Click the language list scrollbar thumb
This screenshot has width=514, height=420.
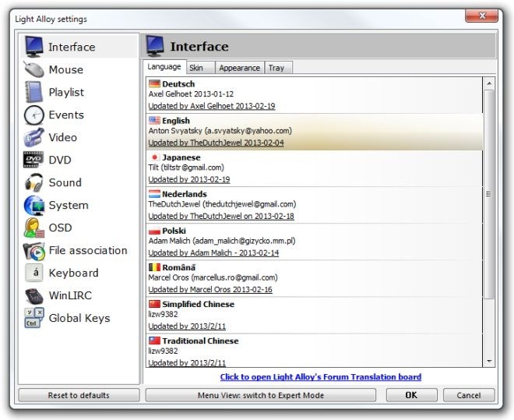click(489, 194)
